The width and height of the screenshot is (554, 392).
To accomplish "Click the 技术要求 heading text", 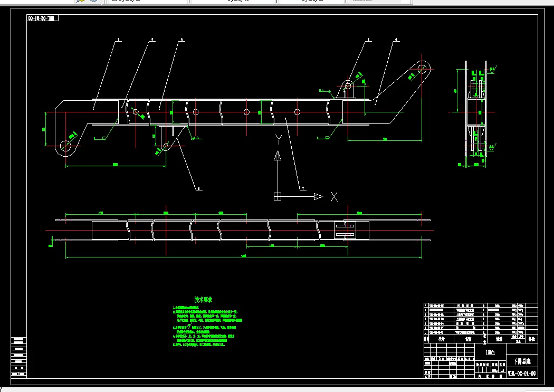I will pyautogui.click(x=203, y=300).
